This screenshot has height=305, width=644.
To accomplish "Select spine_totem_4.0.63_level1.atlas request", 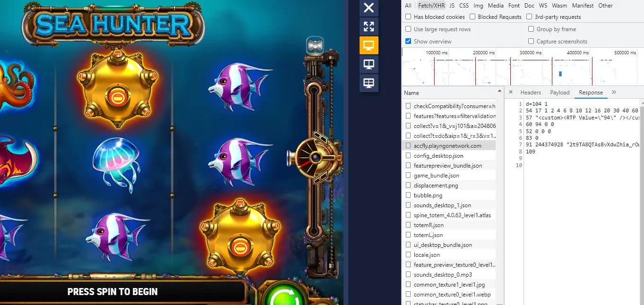I will [x=449, y=215].
